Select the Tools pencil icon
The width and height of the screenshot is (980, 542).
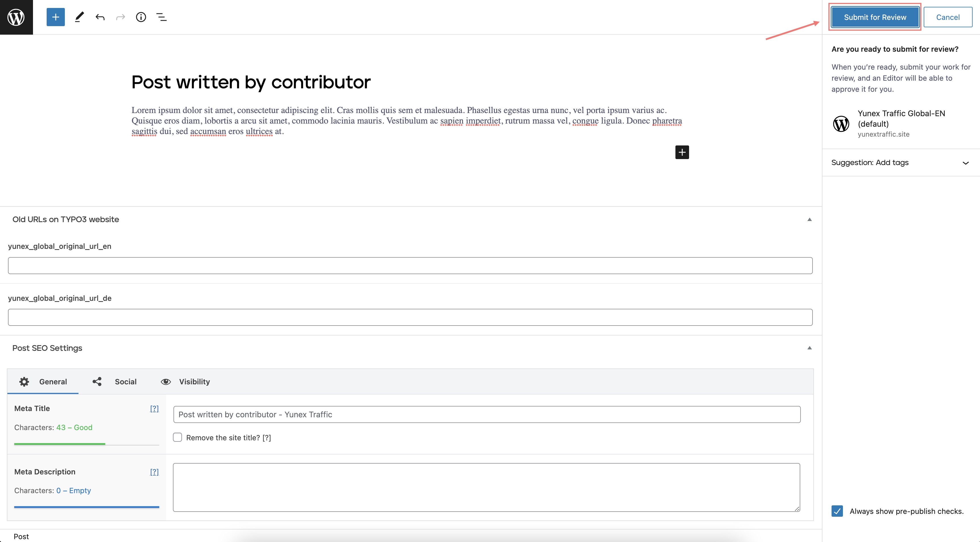pos(79,17)
